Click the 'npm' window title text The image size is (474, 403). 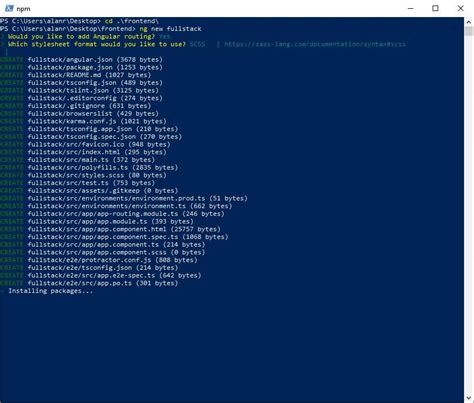point(23,9)
